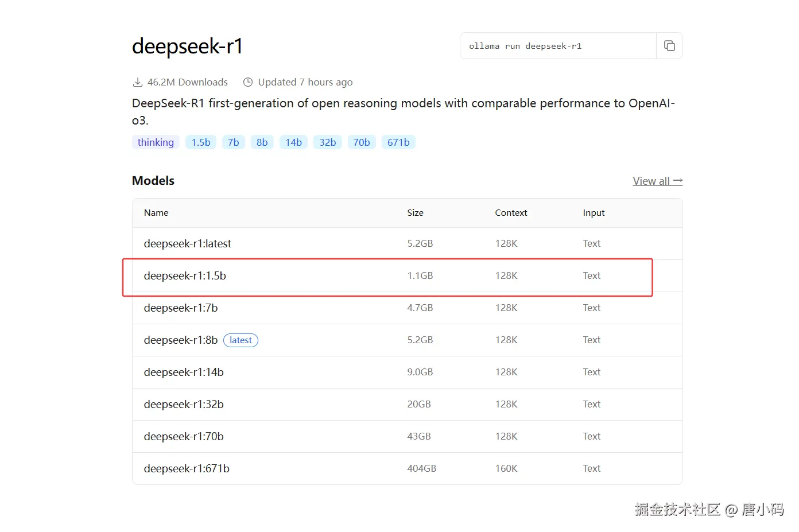Click the 160K context value

pyautogui.click(x=506, y=468)
